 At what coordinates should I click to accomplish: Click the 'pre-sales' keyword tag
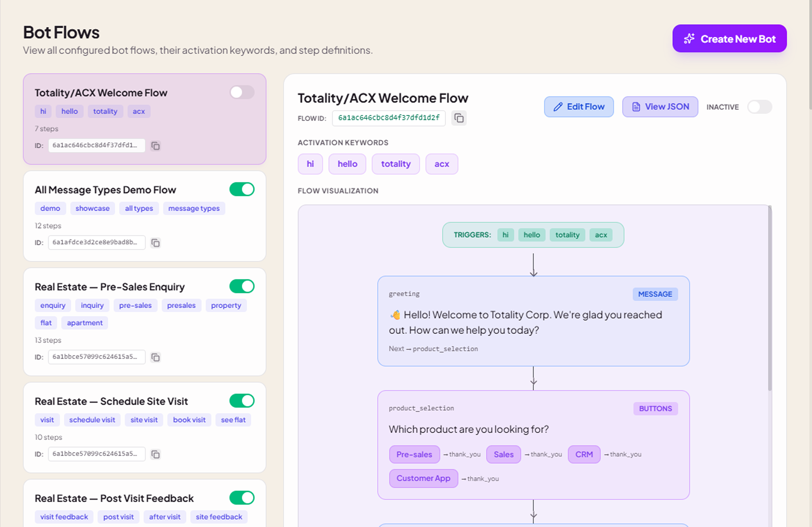tap(135, 305)
